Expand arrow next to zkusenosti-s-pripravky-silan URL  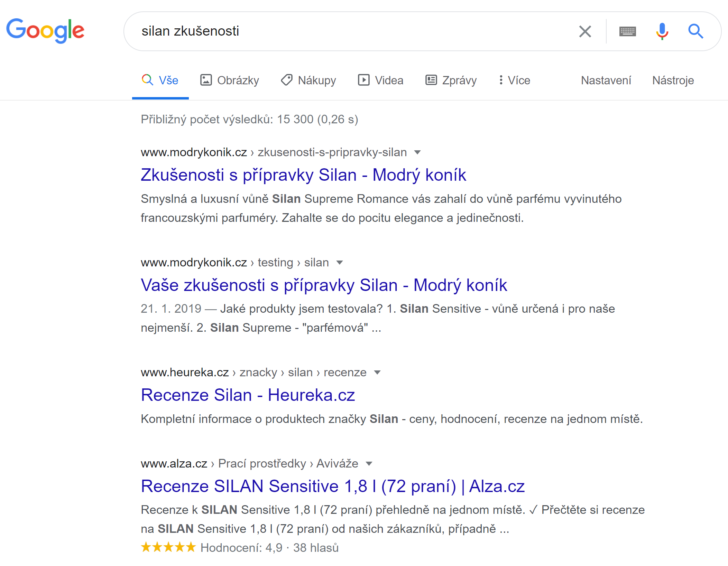(417, 152)
